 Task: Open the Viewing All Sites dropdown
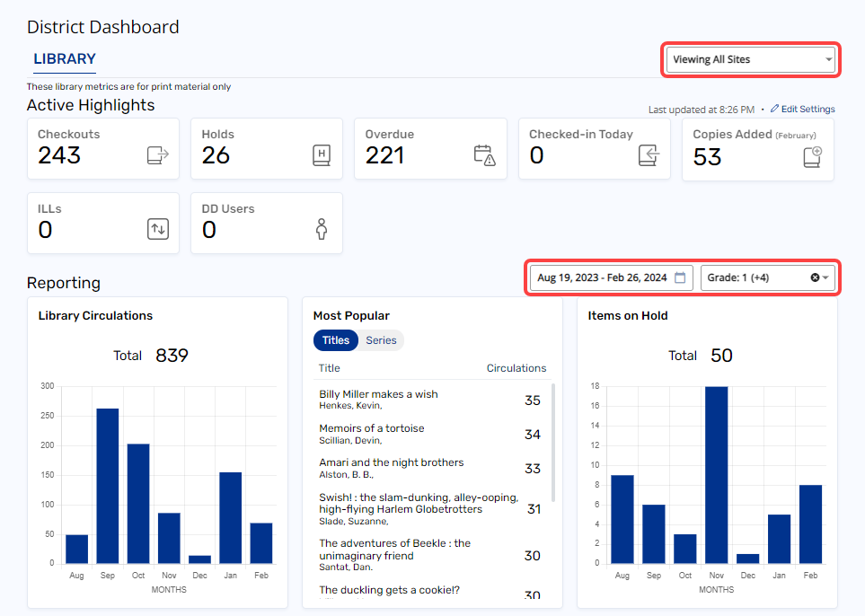click(x=750, y=59)
